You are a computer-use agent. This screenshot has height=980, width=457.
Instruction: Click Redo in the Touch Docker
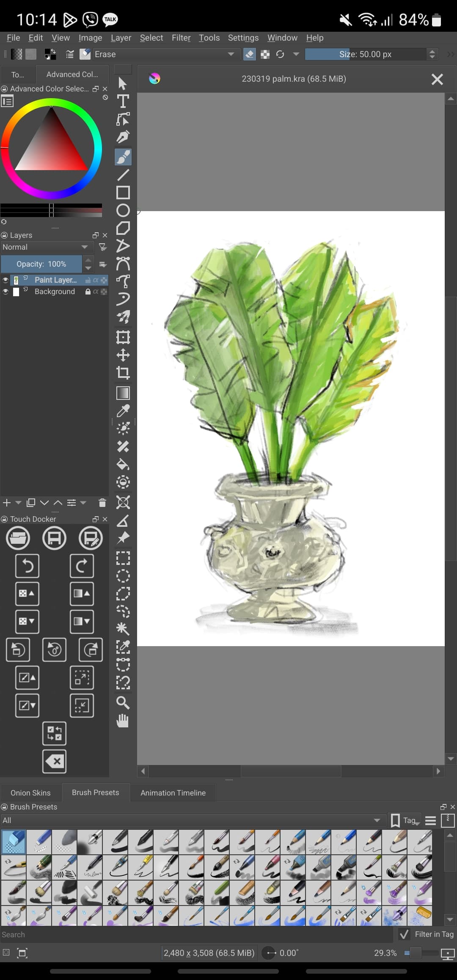pos(82,566)
